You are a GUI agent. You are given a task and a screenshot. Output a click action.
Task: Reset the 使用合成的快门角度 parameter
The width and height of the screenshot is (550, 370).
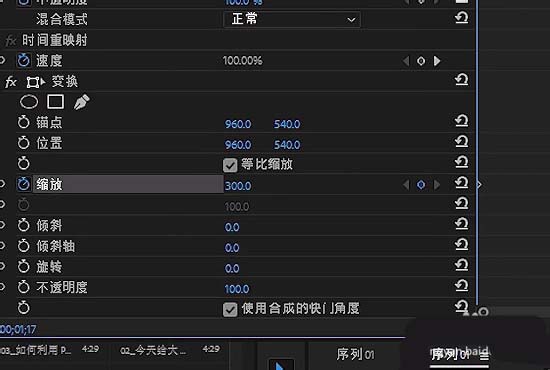point(461,306)
